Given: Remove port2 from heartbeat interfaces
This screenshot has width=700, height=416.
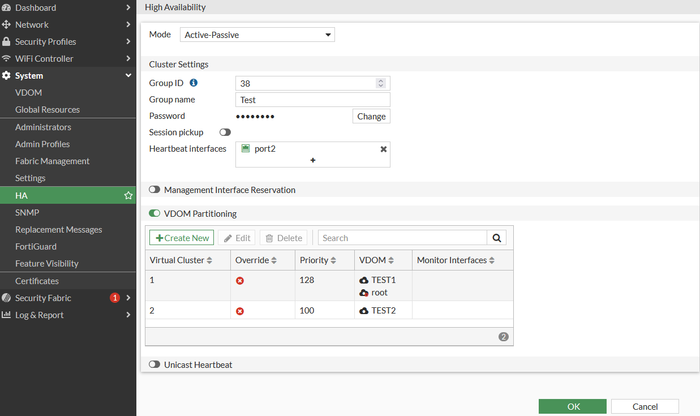Looking at the screenshot, I should pyautogui.click(x=383, y=149).
